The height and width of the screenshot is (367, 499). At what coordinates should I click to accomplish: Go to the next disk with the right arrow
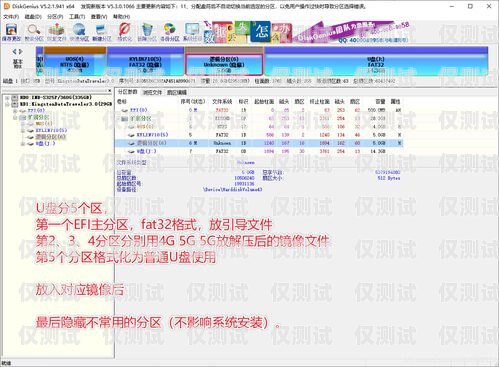[x=21, y=52]
